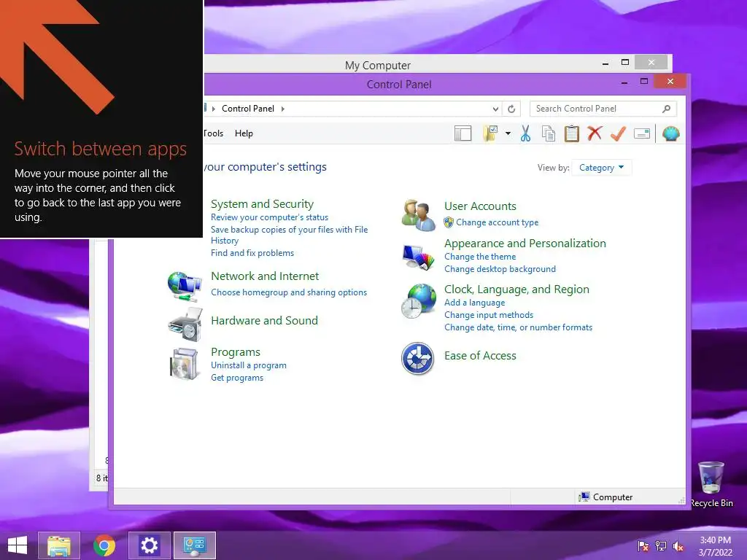Open the Tools menu
Image resolution: width=747 pixels, height=560 pixels.
click(x=213, y=134)
